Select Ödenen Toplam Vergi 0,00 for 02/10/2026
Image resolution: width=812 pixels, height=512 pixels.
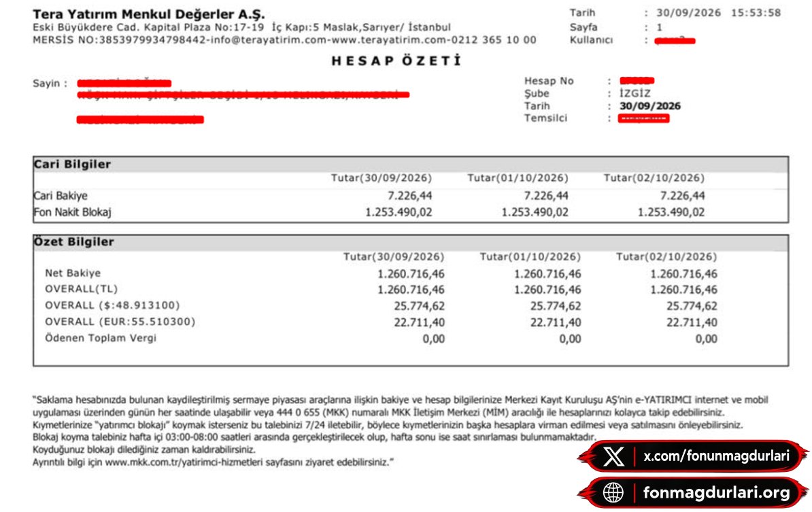coord(707,339)
